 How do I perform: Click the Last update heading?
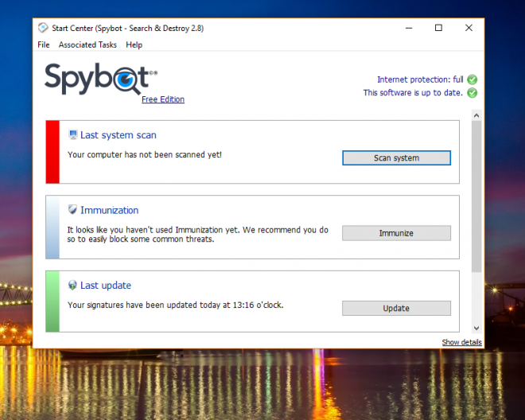106,286
